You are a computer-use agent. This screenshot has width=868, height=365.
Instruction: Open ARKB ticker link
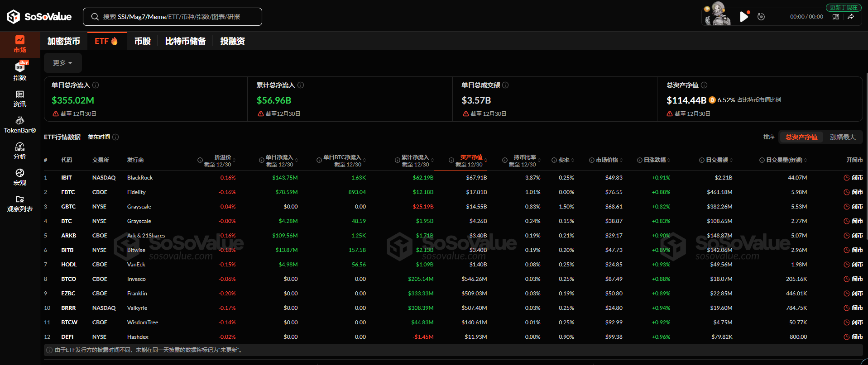point(69,236)
